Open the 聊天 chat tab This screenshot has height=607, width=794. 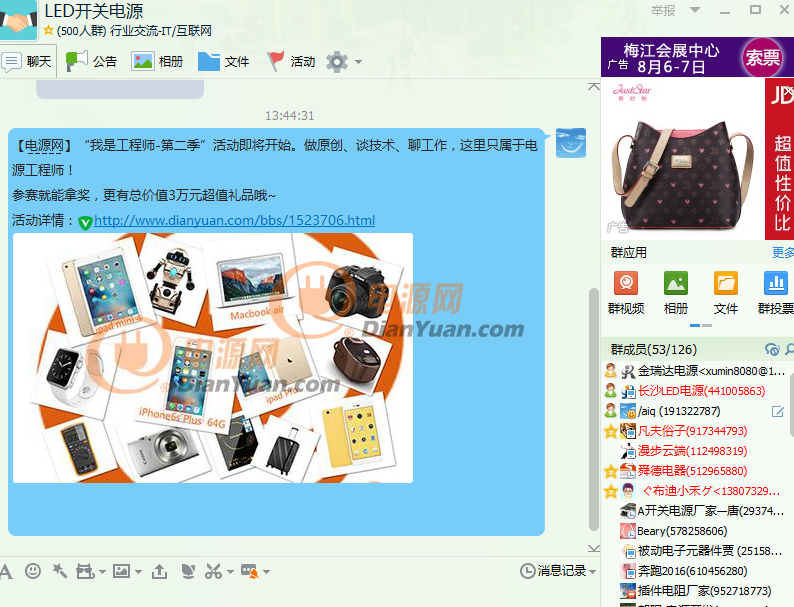[x=28, y=61]
